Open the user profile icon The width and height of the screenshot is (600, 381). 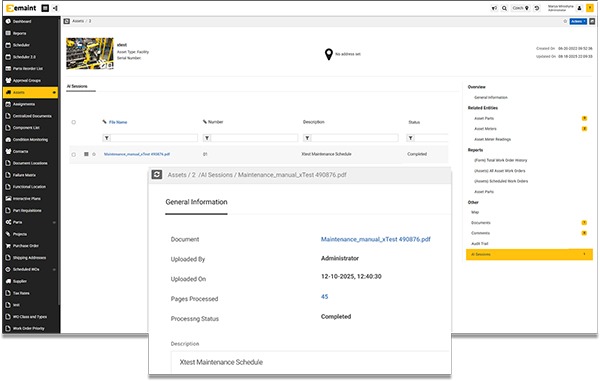pos(579,8)
